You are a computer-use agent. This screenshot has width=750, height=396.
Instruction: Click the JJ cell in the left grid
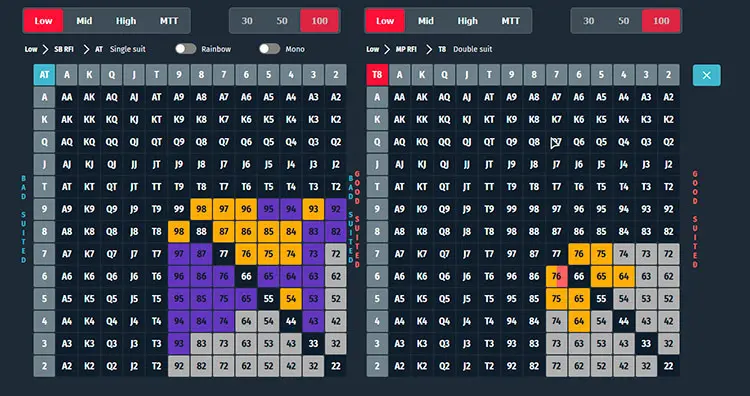(x=134, y=165)
